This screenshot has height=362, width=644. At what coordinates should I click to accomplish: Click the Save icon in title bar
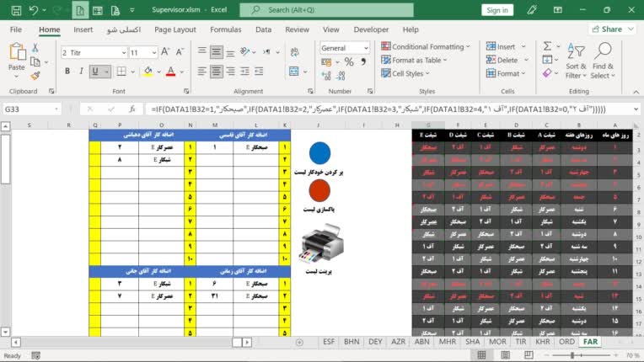coord(16,10)
